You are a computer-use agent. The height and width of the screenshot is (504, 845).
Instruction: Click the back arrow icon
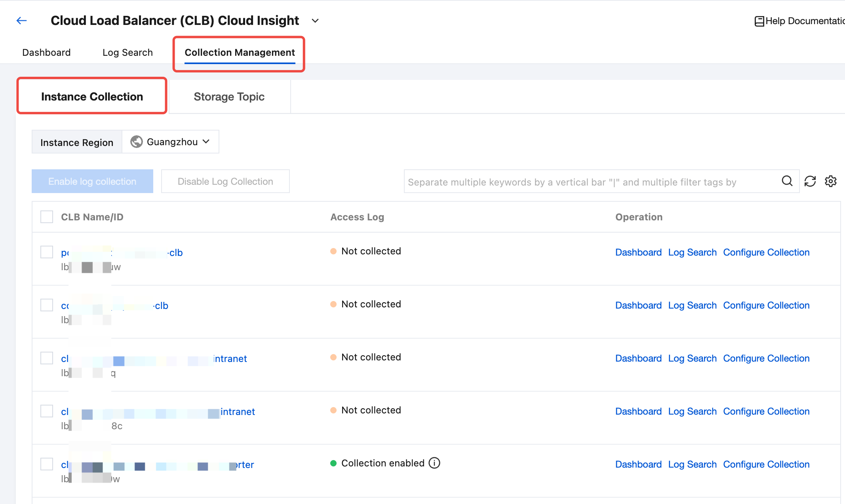[21, 21]
